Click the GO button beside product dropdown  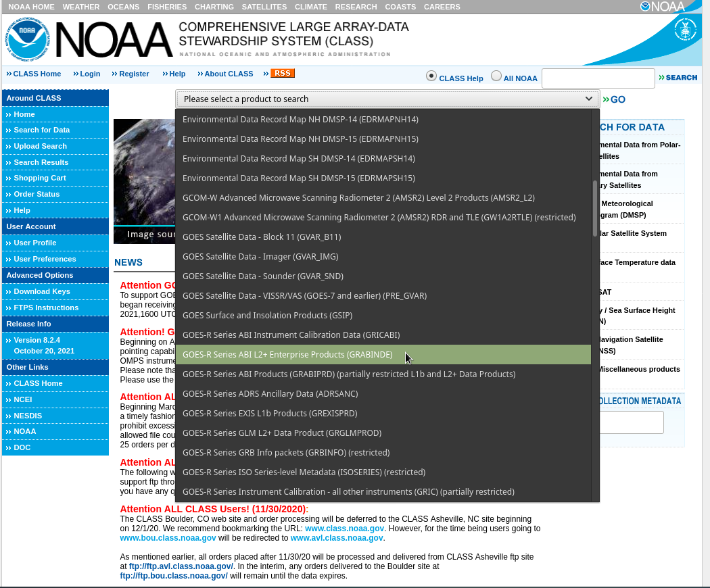(614, 99)
